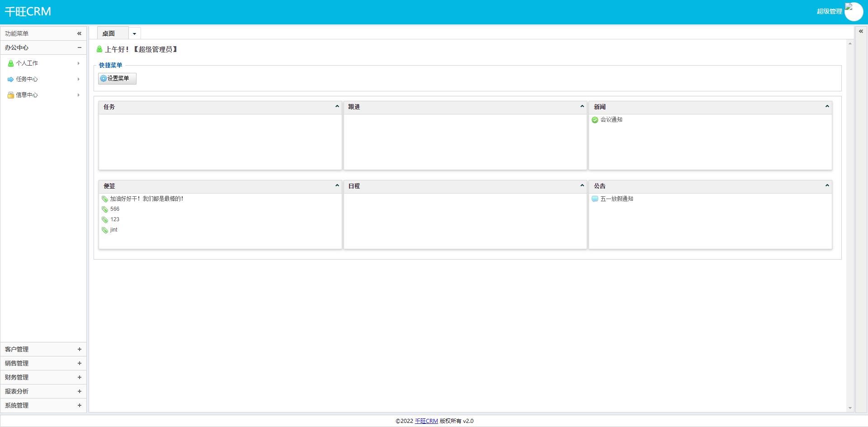
Task: Collapse the 任务 panel
Action: pyautogui.click(x=337, y=107)
